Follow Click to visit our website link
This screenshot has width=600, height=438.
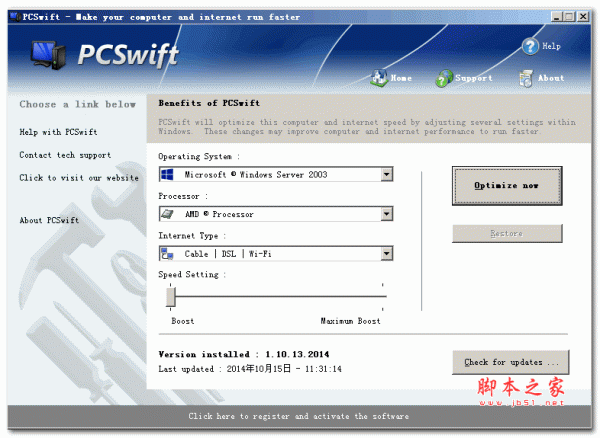[79, 178]
